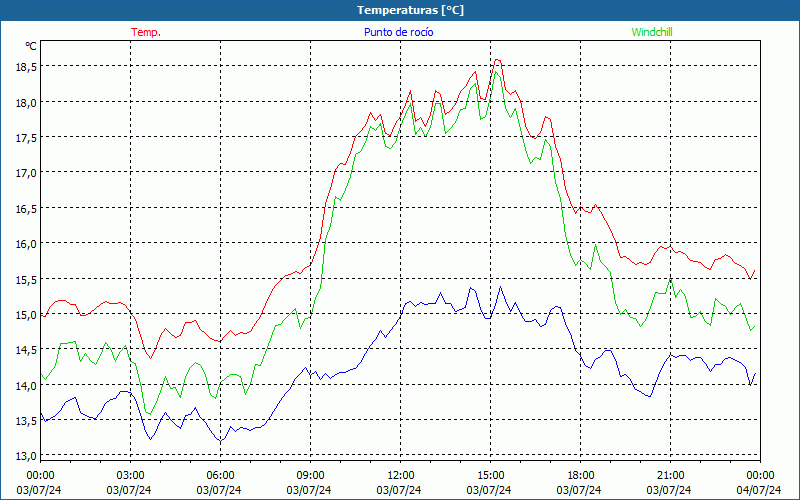Click the blue dew point minimum at 06:00
Viewport: 800px width, 500px height.
(x=220, y=441)
